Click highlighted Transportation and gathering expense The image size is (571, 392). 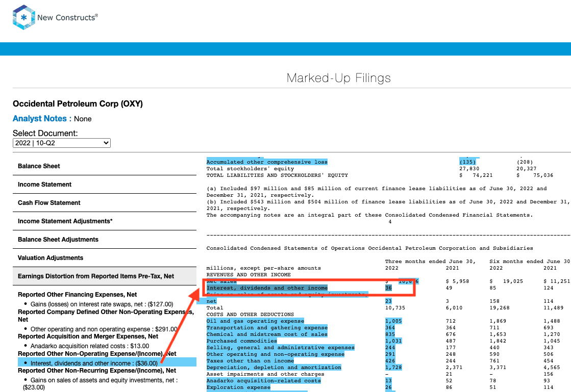(x=267, y=328)
